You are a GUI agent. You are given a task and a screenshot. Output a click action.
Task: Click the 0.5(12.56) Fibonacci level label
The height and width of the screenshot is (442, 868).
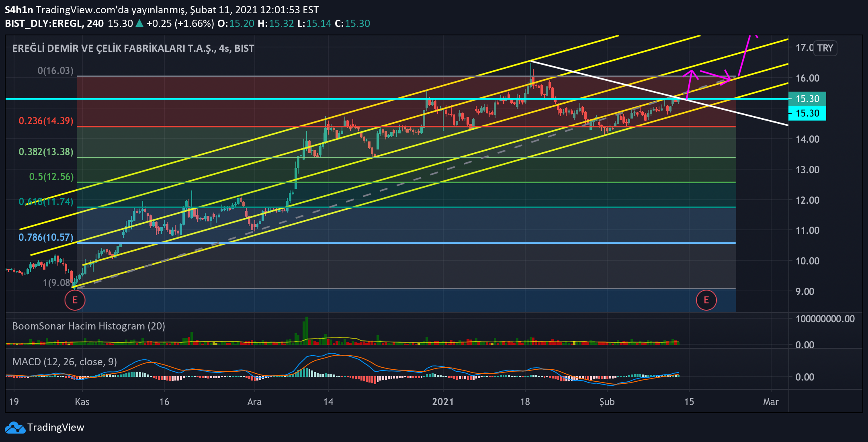[x=51, y=177]
